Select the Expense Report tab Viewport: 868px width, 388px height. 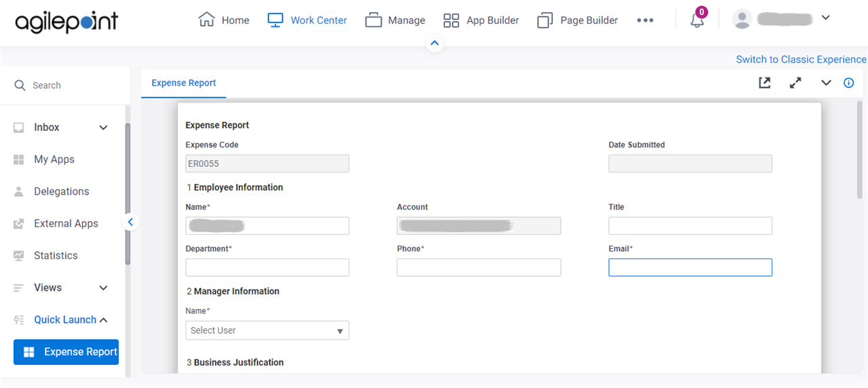[x=184, y=83]
